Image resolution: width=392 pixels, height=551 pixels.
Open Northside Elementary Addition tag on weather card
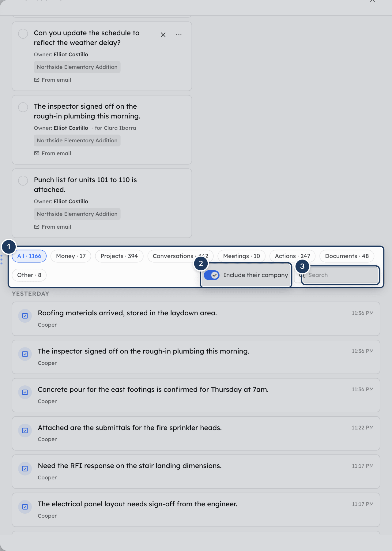(x=77, y=67)
